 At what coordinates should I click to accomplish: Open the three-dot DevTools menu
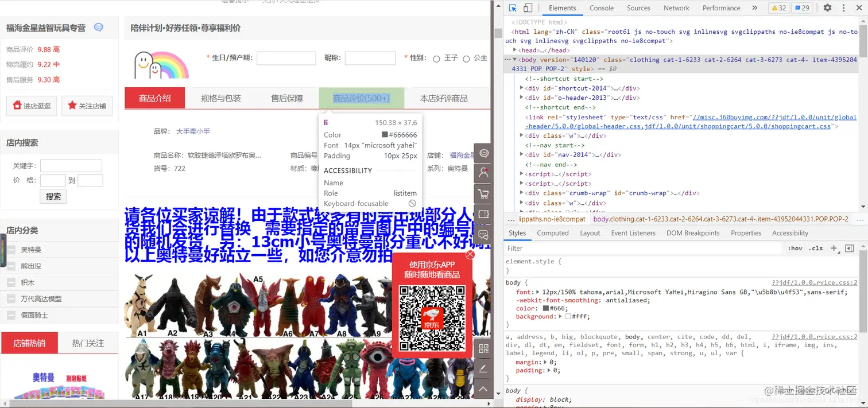[x=843, y=7]
